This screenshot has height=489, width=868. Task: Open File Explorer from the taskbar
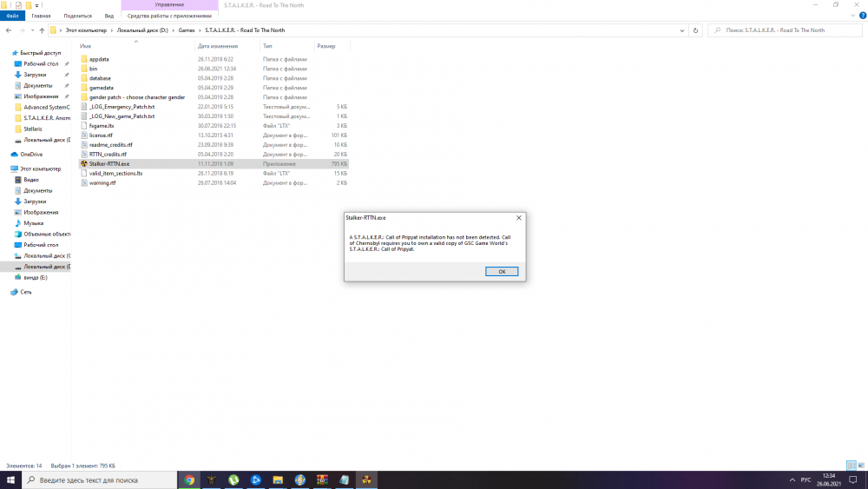coord(278,479)
